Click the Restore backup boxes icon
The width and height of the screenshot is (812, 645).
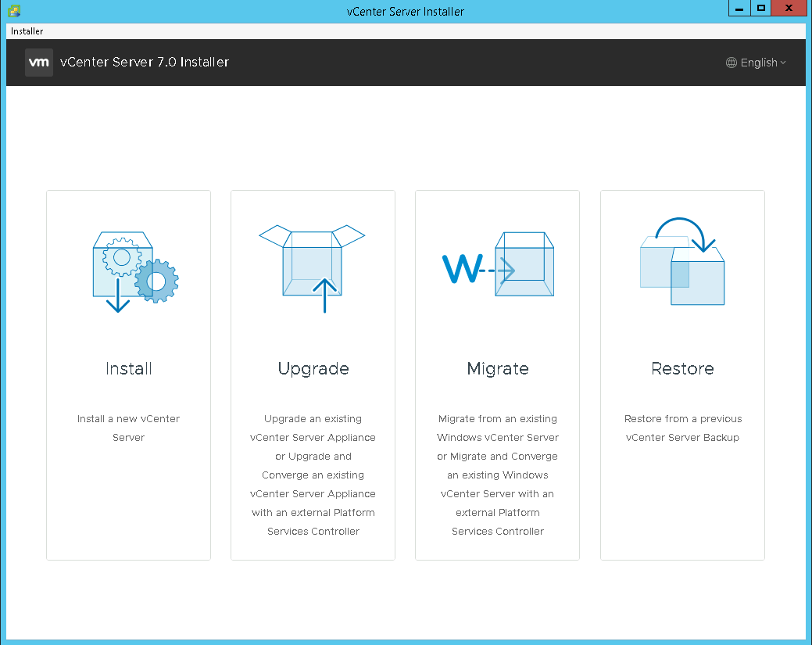tap(682, 263)
